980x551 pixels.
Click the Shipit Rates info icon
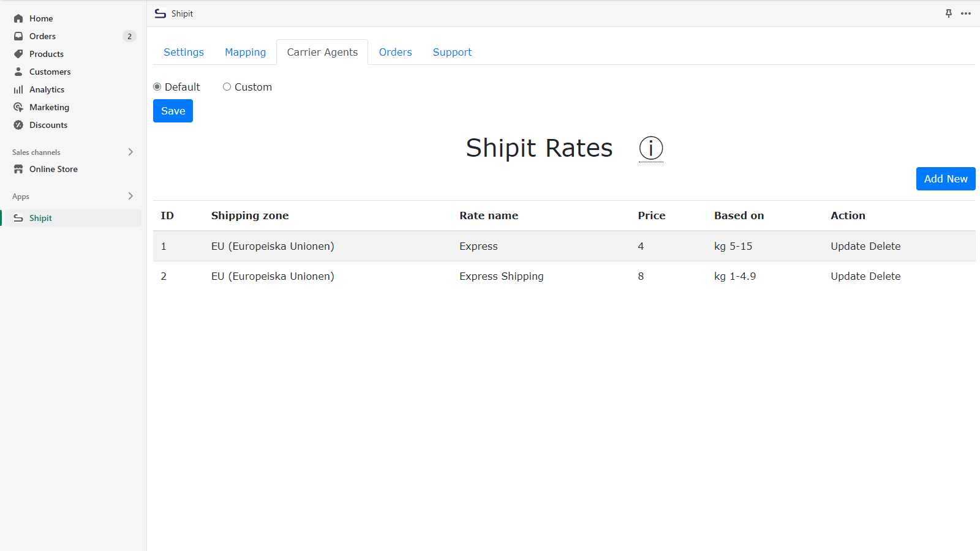tap(650, 148)
